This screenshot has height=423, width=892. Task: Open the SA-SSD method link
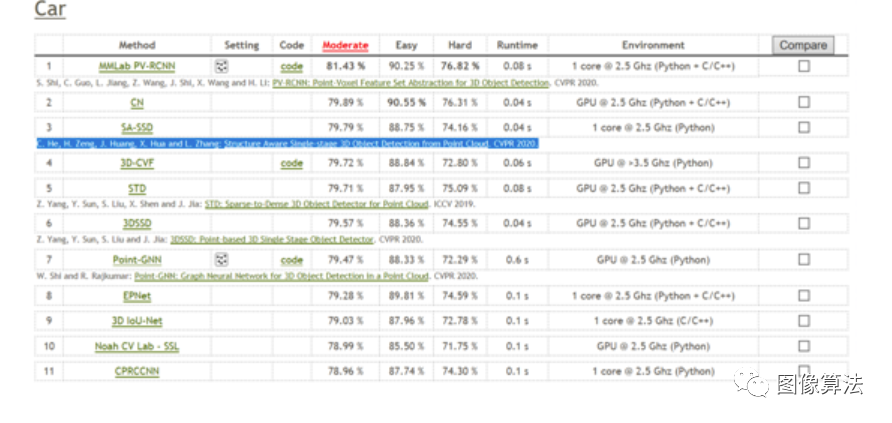[x=137, y=127]
